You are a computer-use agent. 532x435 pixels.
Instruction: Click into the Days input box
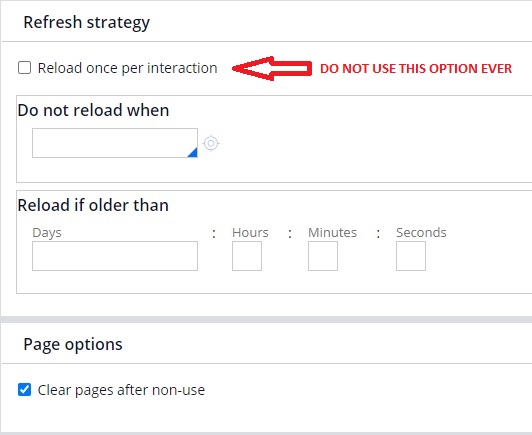tap(115, 256)
